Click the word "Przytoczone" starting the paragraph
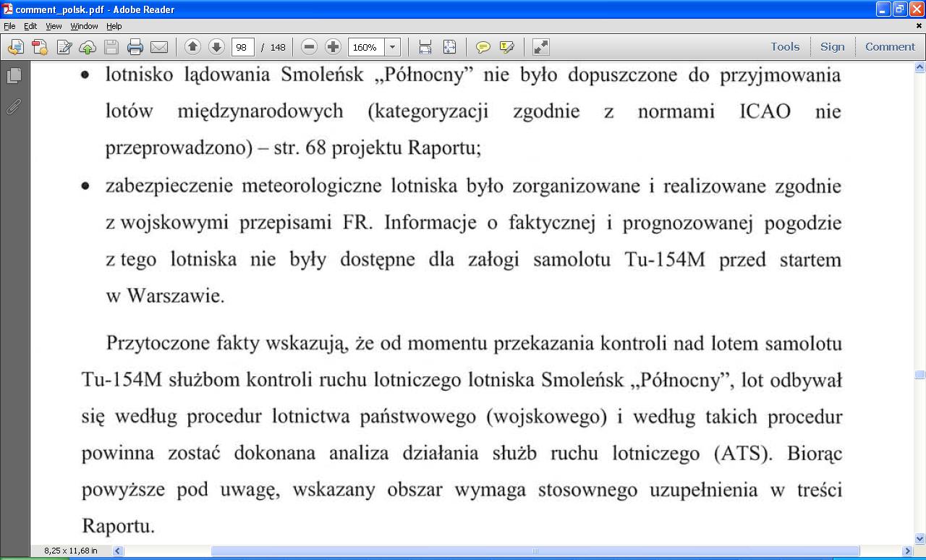Screen dimensions: 926x560 (x=158, y=342)
